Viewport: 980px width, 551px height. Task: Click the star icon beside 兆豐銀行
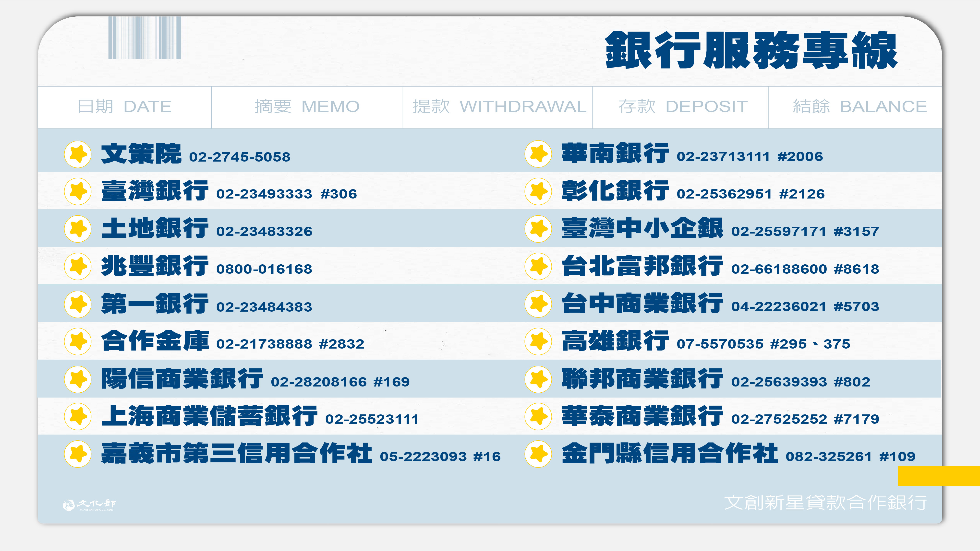point(78,266)
